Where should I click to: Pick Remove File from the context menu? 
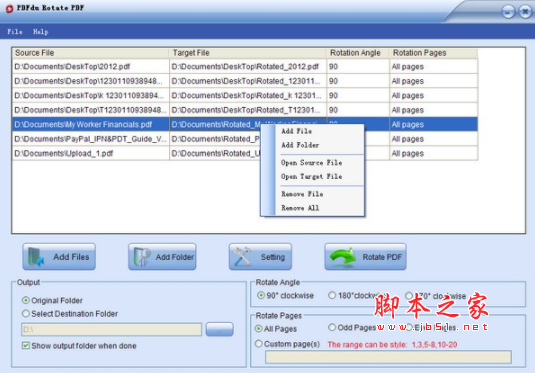[302, 194]
